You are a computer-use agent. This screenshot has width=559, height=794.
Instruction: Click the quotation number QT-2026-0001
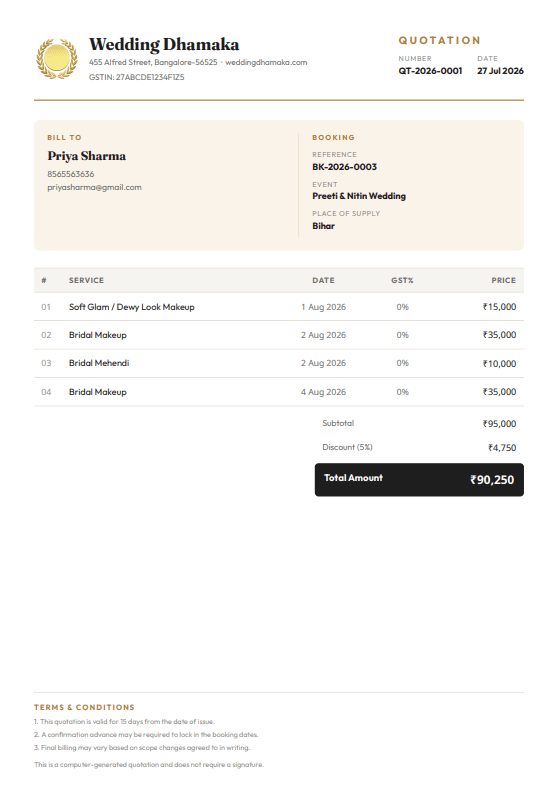tap(430, 71)
